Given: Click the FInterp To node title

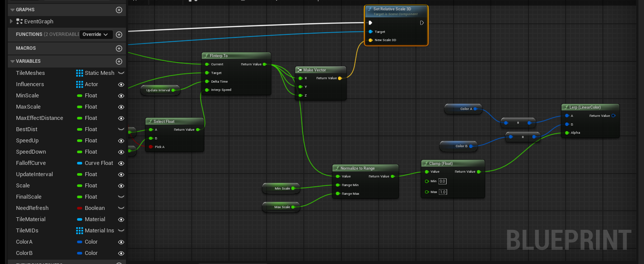Looking at the screenshot, I should (x=219, y=56).
